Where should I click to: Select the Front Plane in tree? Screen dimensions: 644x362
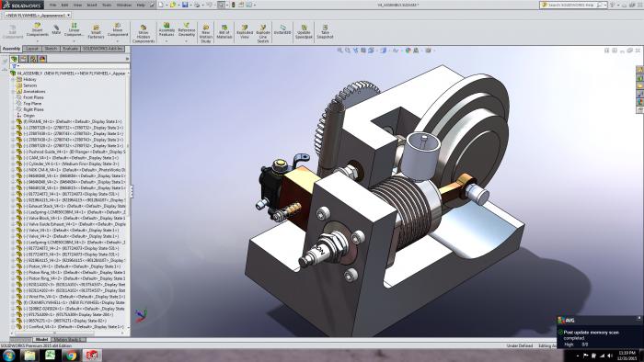(x=33, y=97)
